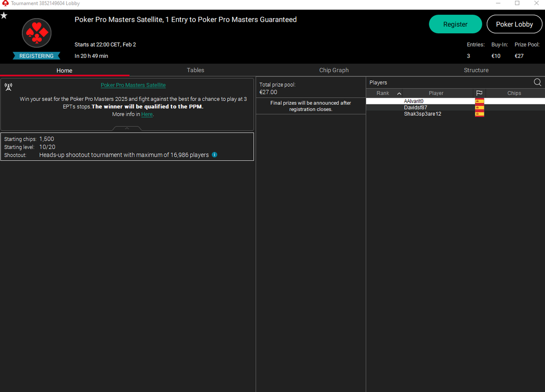Click the tournament title heading
This screenshot has height=392, width=545.
[186, 20]
